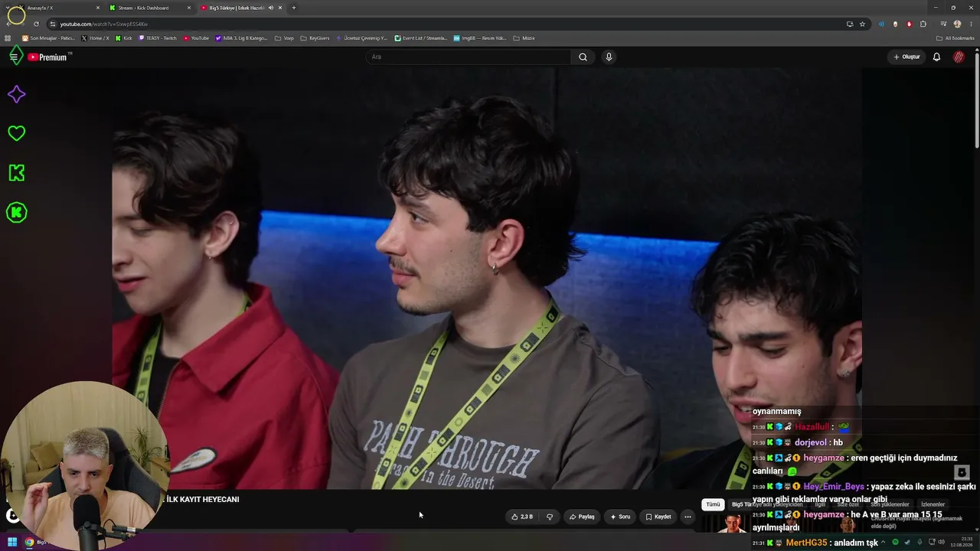The width and height of the screenshot is (980, 551).
Task: Switch to Stream - Kick Dashboard tab
Action: (x=149, y=8)
